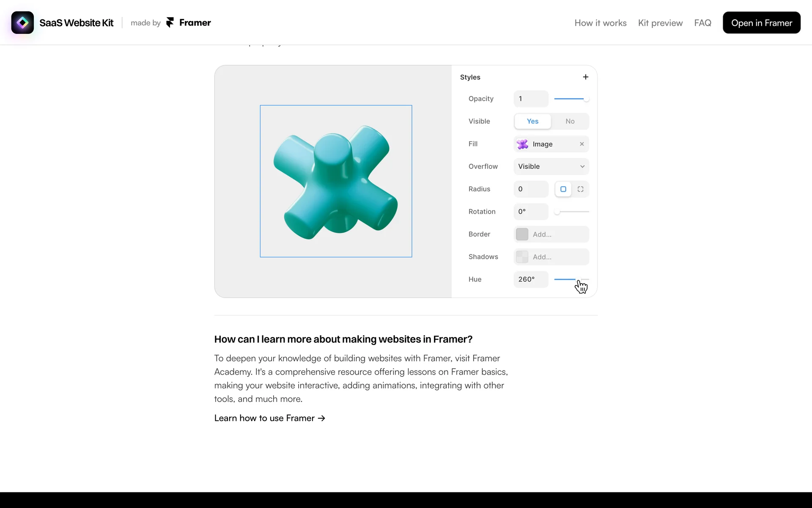Click the Shadows checkered swatch
The width and height of the screenshot is (812, 508).
522,257
